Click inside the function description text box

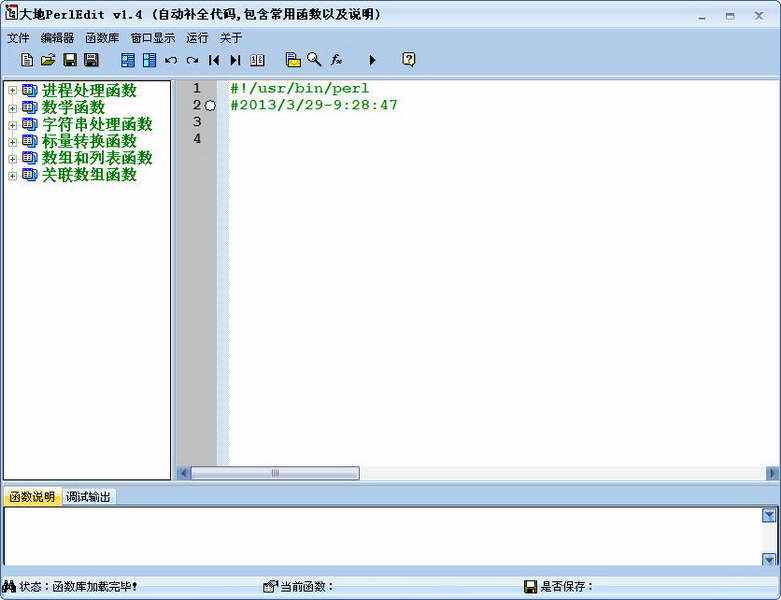click(383, 536)
